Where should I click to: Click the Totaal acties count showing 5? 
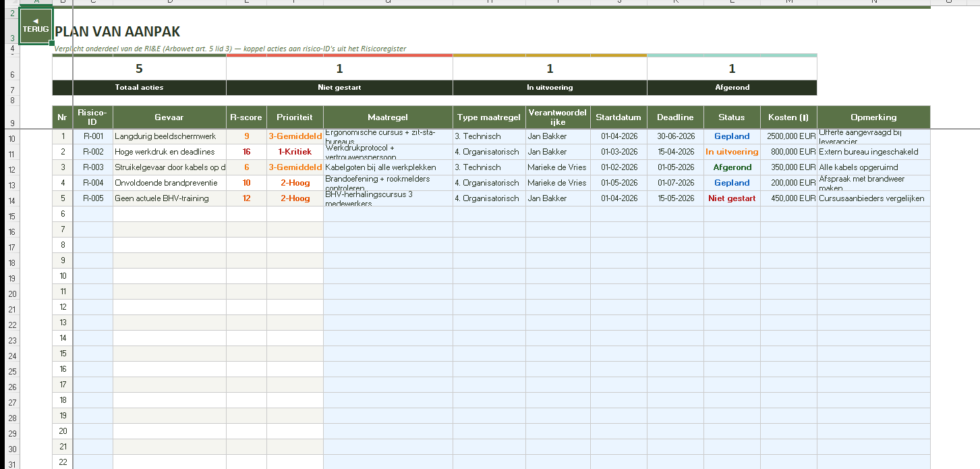point(139,68)
